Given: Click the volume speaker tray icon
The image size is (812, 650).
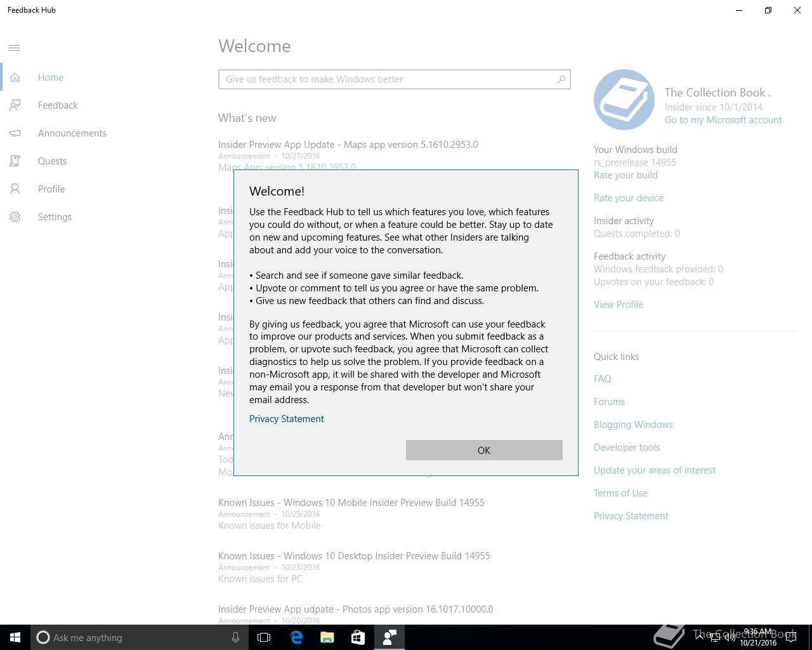Looking at the screenshot, I should coord(730,638).
